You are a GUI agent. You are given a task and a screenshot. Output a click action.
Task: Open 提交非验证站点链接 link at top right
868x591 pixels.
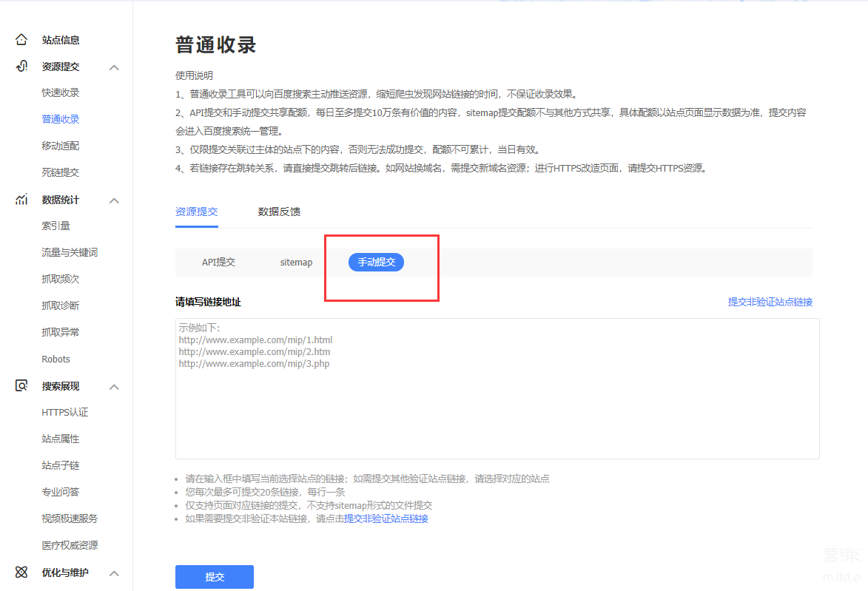tap(770, 302)
